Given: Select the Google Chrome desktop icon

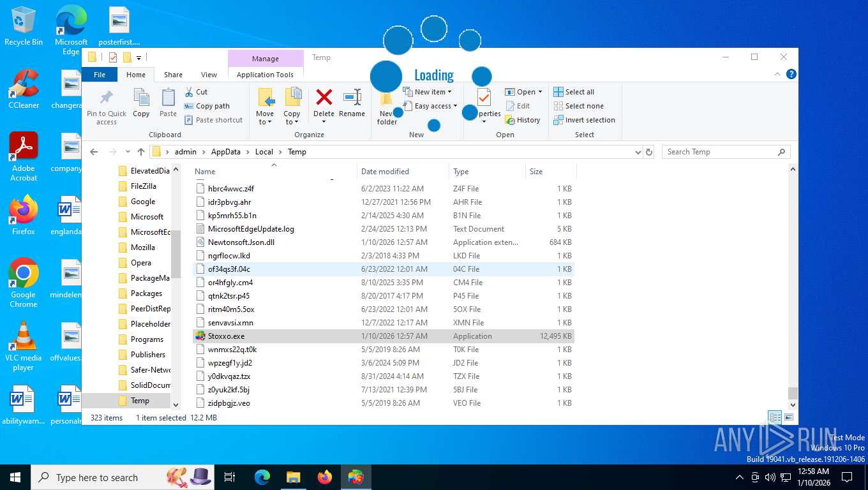Looking at the screenshot, I should [24, 283].
